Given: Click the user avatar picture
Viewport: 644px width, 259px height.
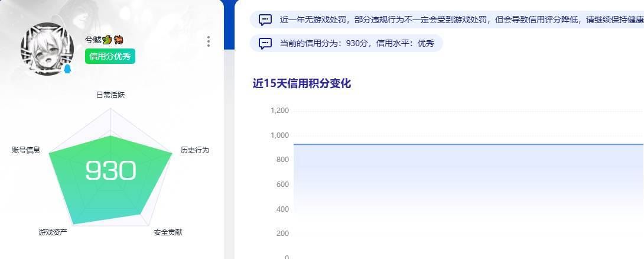Looking at the screenshot, I should (47, 49).
